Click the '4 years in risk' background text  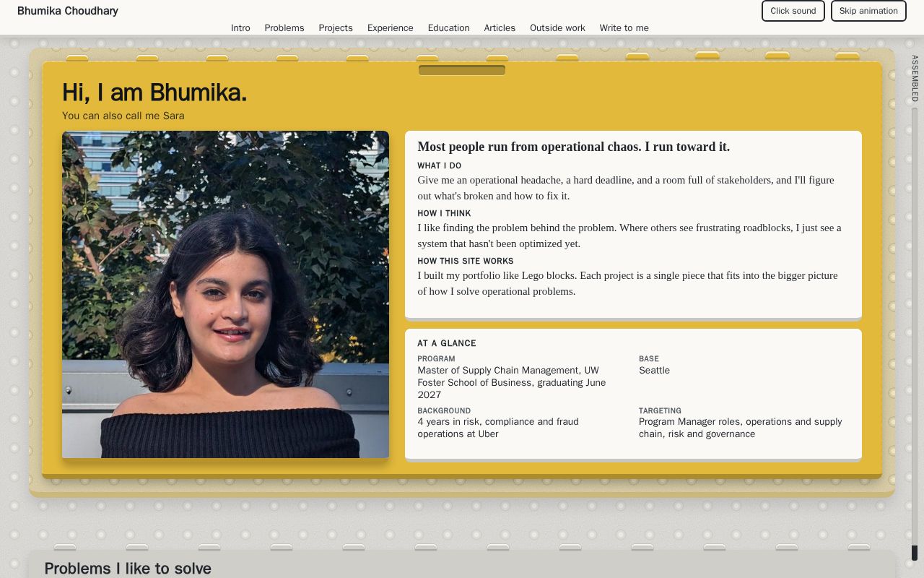[498, 428]
